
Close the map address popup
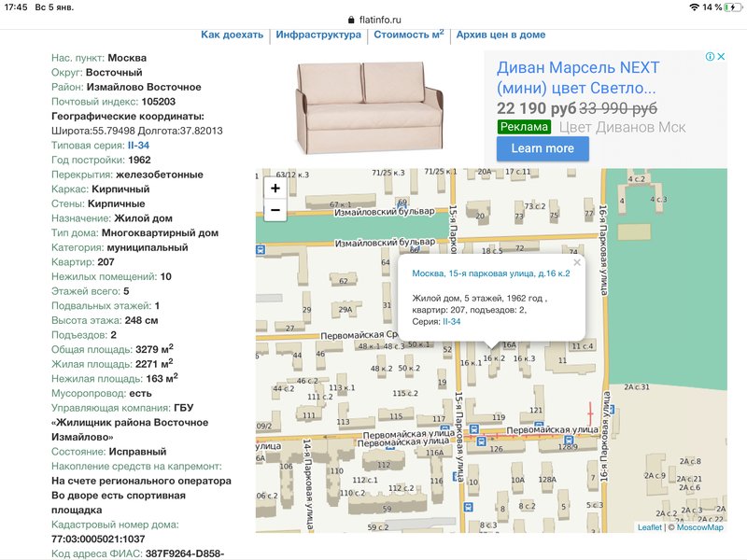[x=576, y=263]
